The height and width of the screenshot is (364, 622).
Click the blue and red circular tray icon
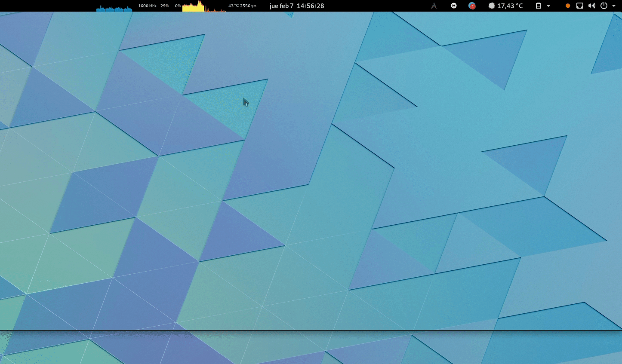click(472, 6)
